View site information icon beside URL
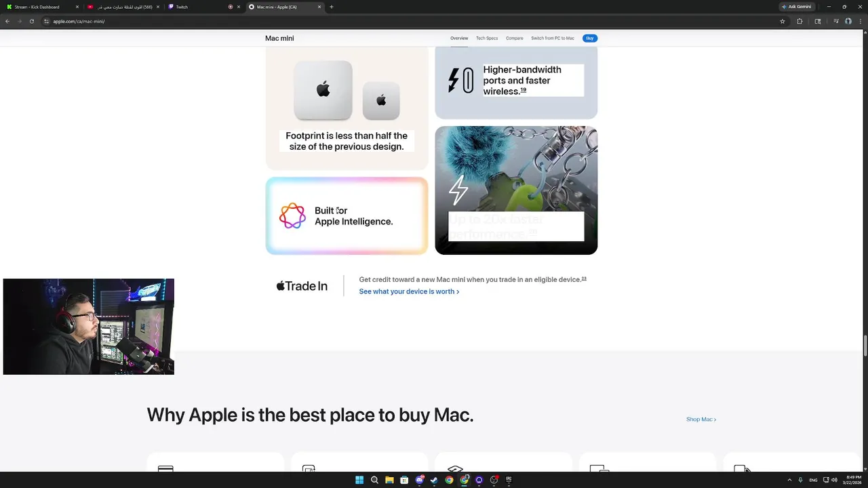 [47, 21]
